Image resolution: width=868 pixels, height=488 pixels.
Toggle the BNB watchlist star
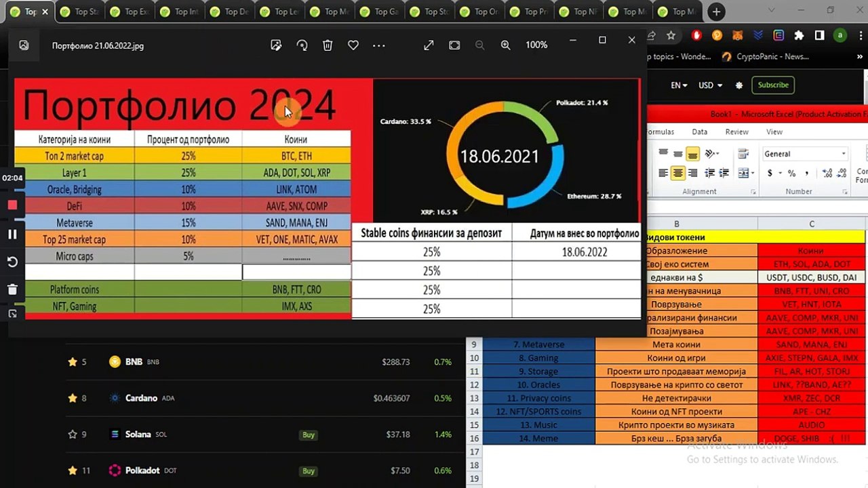click(x=73, y=362)
